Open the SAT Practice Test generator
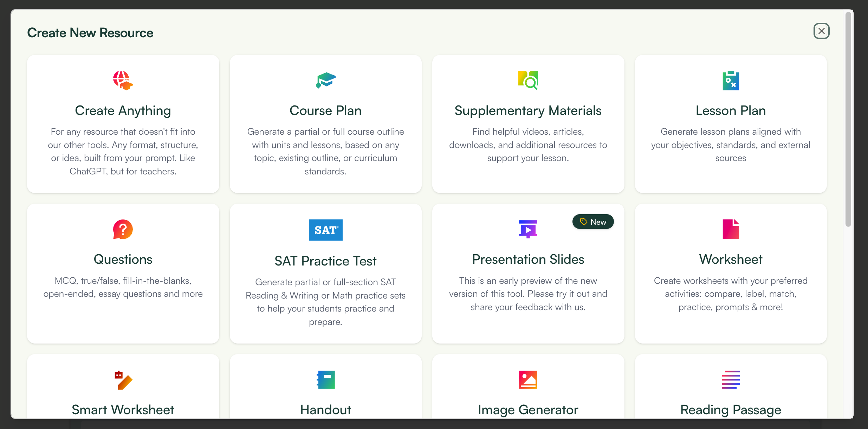 [325, 274]
